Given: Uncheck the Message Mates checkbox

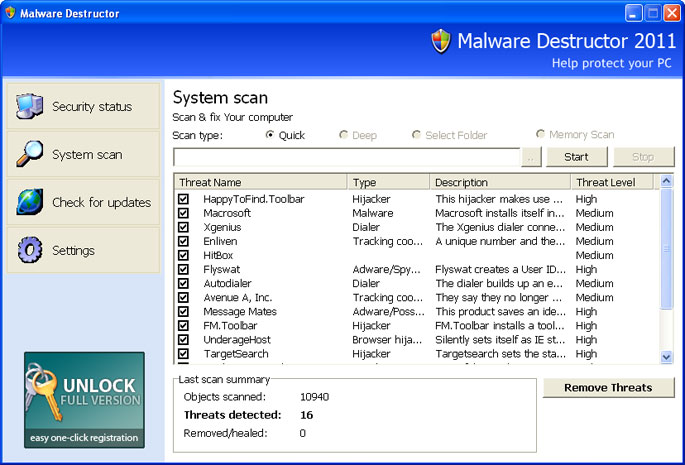Looking at the screenshot, I should (x=183, y=312).
